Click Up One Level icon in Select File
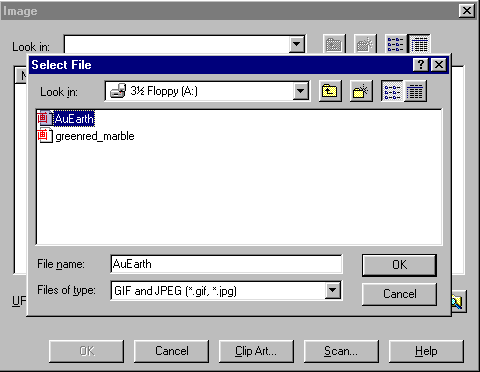This screenshot has width=480, height=372. tap(330, 91)
